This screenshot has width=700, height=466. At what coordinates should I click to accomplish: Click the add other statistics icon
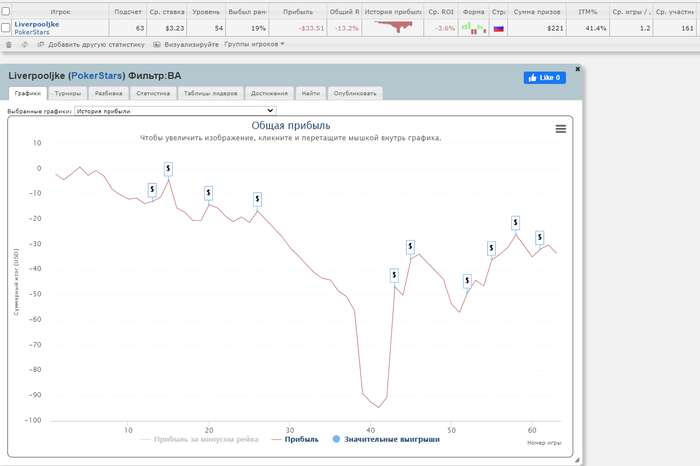click(x=41, y=45)
